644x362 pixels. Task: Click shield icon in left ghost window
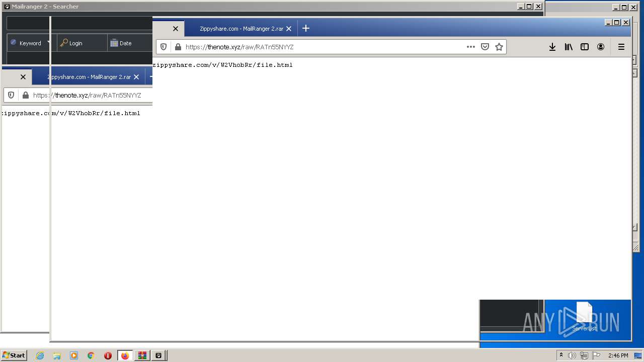pos(11,95)
